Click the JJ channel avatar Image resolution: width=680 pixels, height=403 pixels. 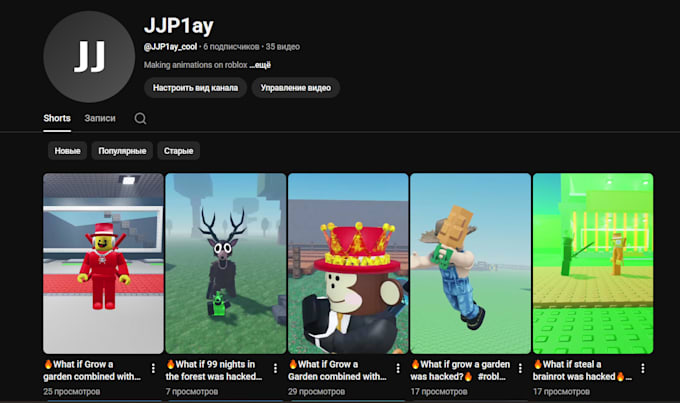tap(89, 57)
